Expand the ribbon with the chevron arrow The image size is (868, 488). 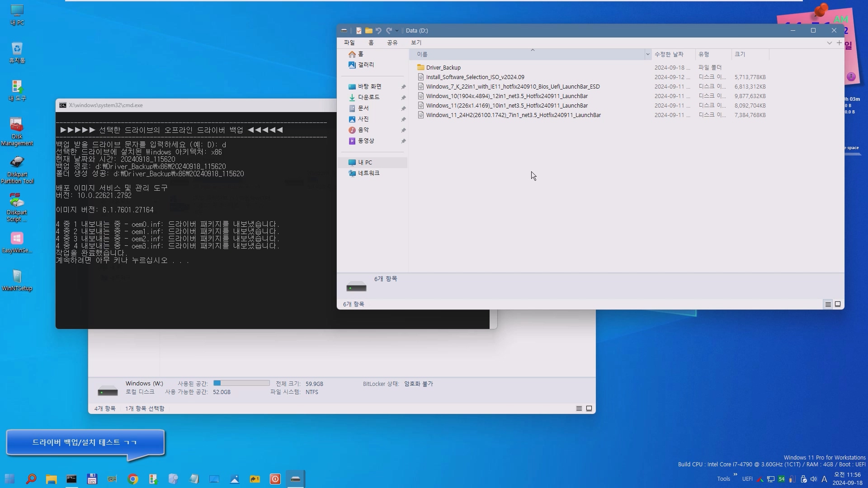pyautogui.click(x=829, y=43)
